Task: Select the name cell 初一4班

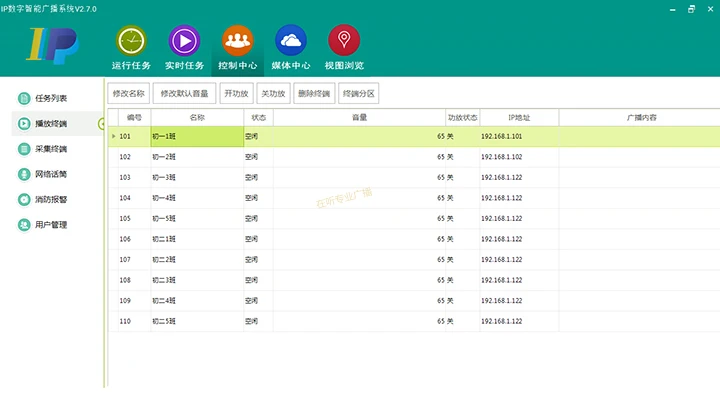Action: pyautogui.click(x=197, y=198)
